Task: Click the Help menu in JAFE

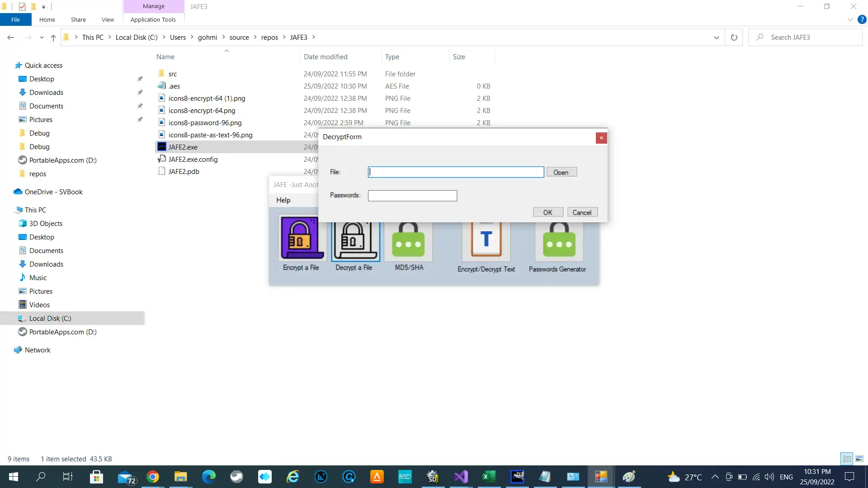Action: pos(284,200)
